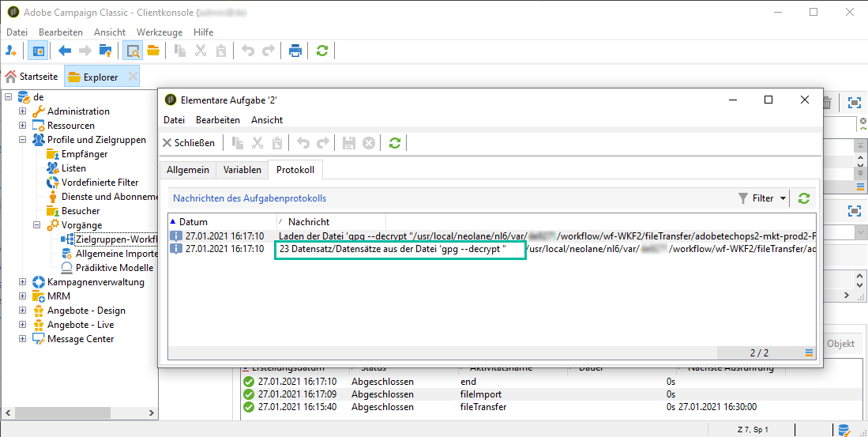The image size is (868, 437).
Task: Collapse the 'de' root tree node
Action: click(x=8, y=97)
